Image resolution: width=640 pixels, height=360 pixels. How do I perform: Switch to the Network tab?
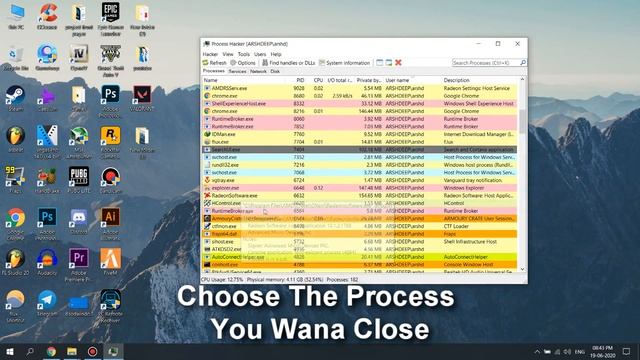click(x=258, y=71)
